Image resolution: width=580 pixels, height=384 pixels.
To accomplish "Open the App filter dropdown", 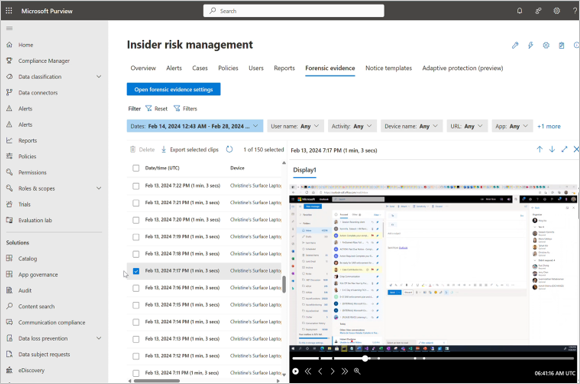I will point(512,126).
